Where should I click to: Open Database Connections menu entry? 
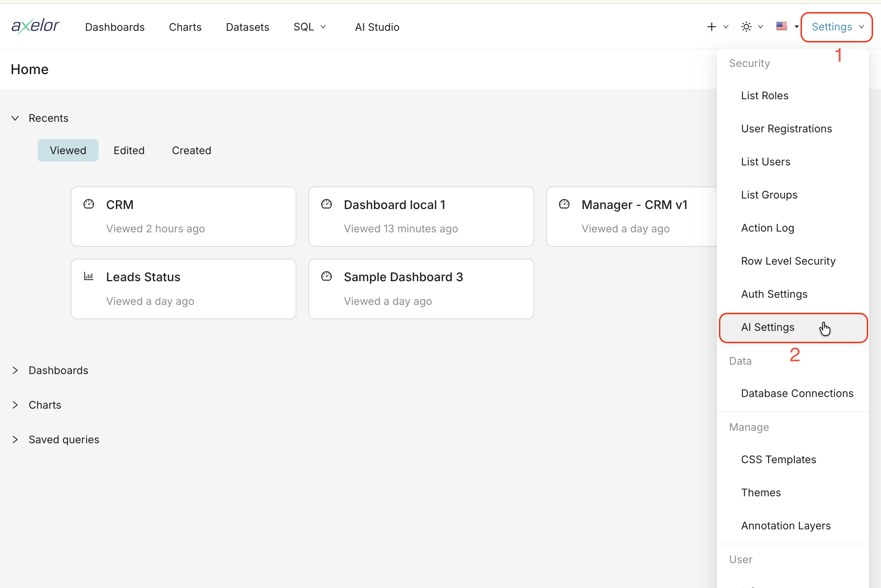793,393
